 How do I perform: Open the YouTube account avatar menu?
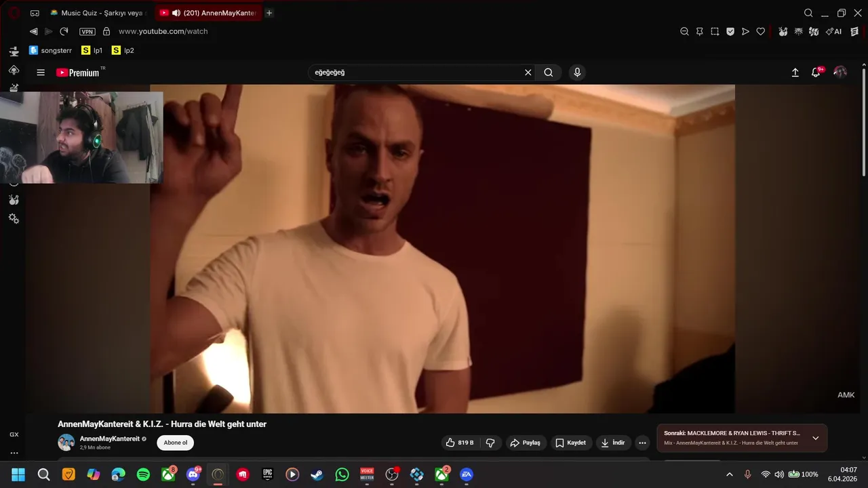pyautogui.click(x=840, y=73)
